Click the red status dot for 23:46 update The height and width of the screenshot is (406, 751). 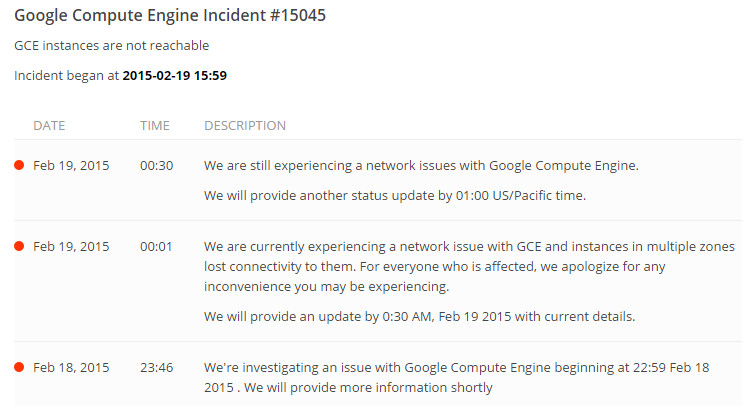pyautogui.click(x=19, y=368)
